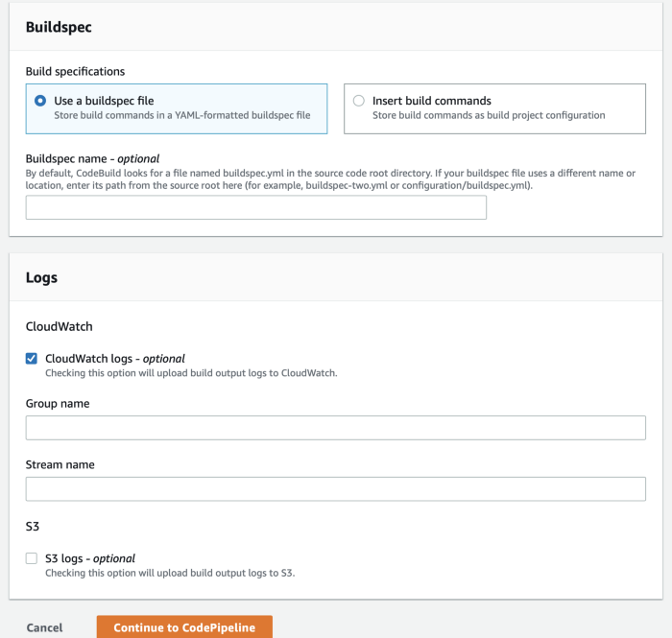The width and height of the screenshot is (672, 638).
Task: Click the Logs section heading
Action: pyautogui.click(x=41, y=277)
